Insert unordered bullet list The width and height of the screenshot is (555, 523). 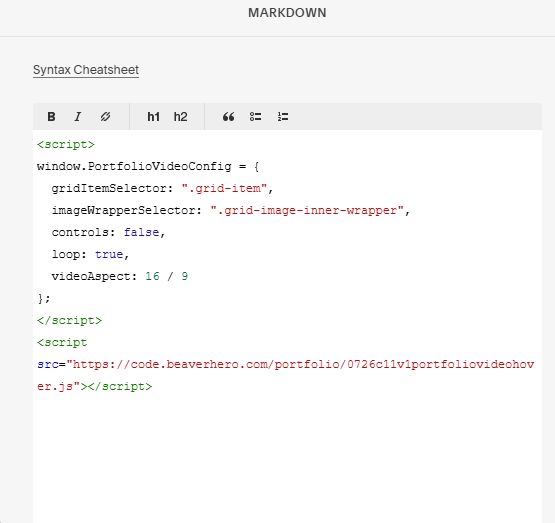(x=255, y=117)
